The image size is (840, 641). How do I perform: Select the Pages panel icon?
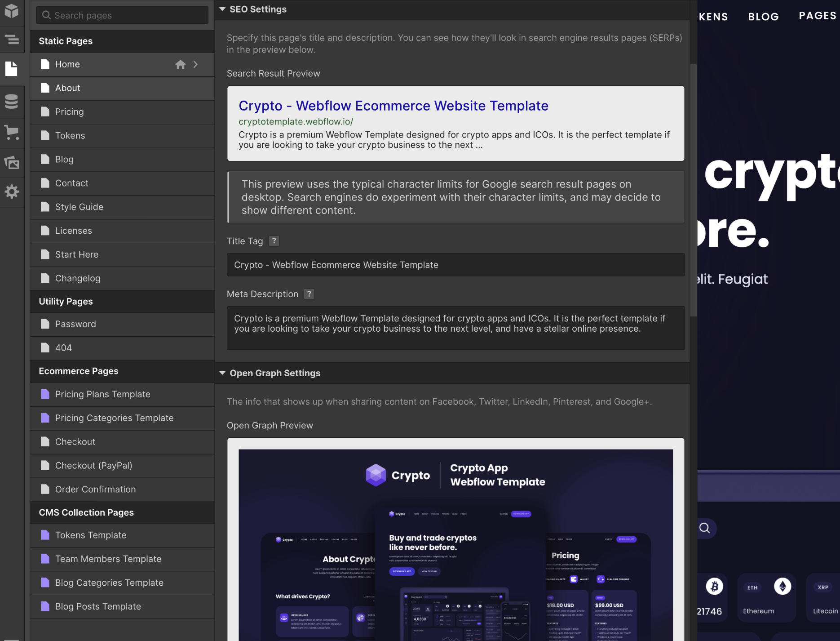[x=12, y=69]
